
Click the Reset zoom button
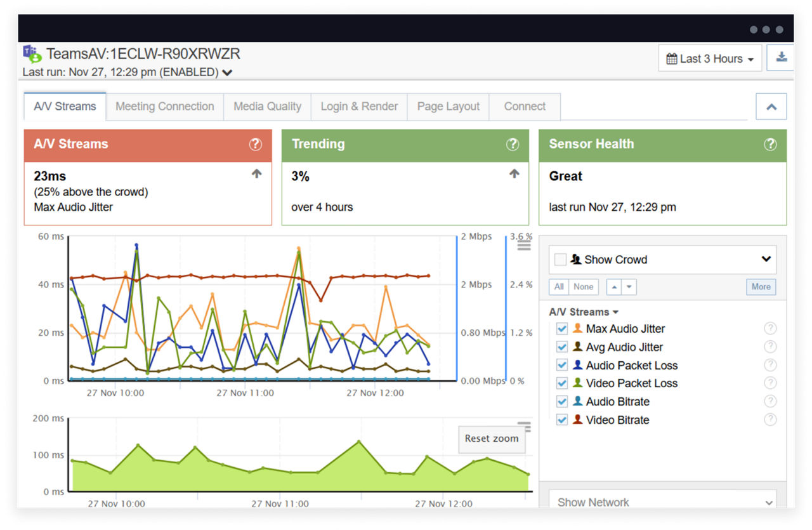pyautogui.click(x=492, y=439)
